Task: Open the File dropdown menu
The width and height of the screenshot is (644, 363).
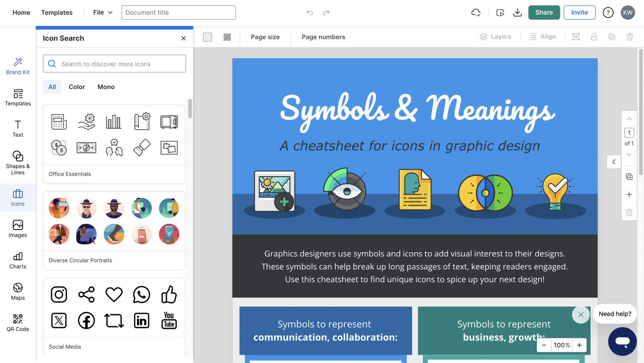Action: 103,13
